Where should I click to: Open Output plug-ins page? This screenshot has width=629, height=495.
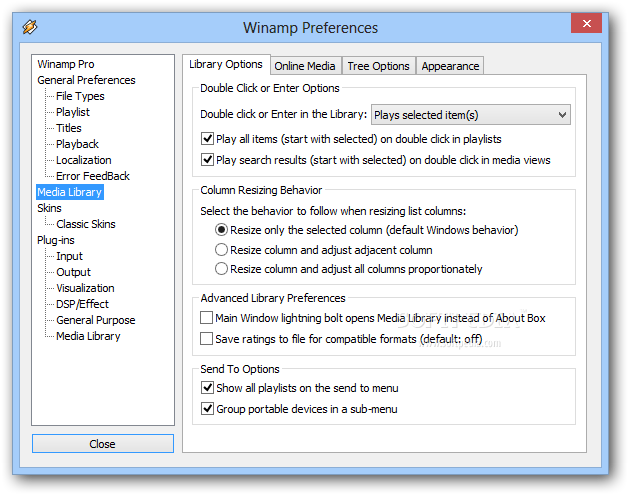tap(74, 272)
